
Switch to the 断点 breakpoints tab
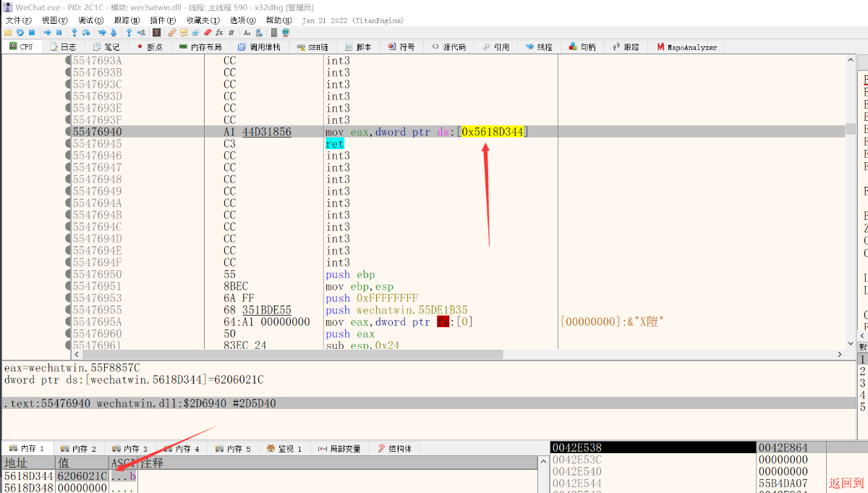pos(149,47)
